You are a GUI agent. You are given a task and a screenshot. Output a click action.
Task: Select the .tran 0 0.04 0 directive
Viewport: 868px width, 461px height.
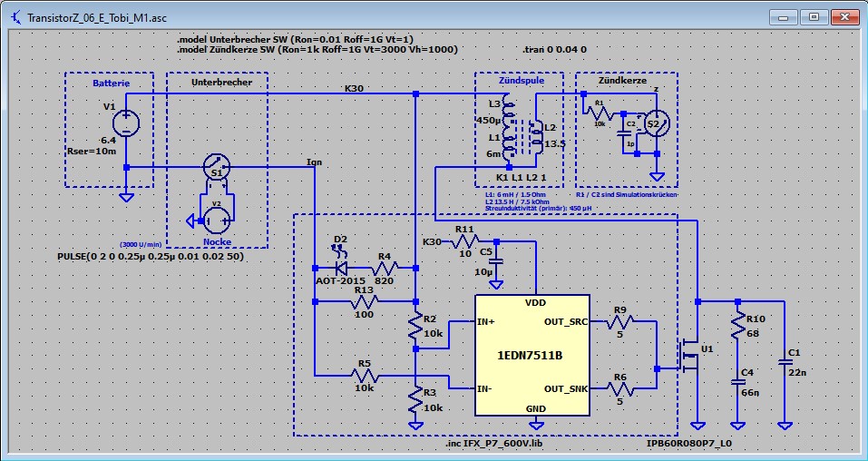[x=555, y=50]
